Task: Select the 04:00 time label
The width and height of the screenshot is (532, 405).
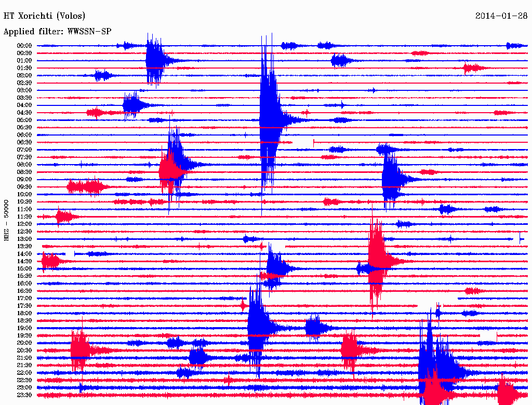Action: pos(24,105)
